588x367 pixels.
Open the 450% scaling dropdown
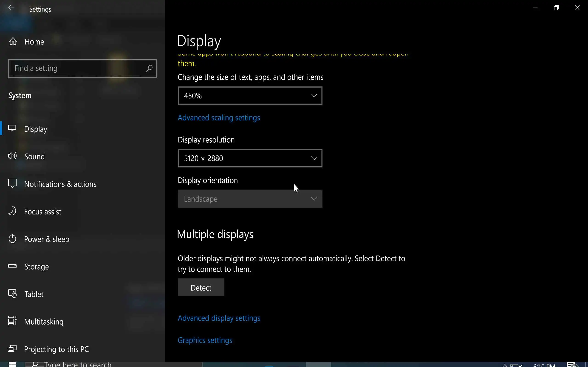pos(250,96)
